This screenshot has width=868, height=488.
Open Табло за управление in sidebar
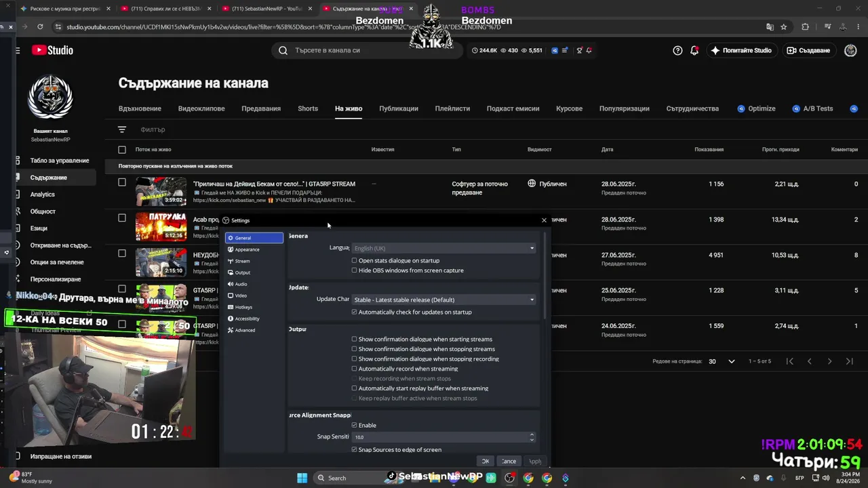click(60, 161)
